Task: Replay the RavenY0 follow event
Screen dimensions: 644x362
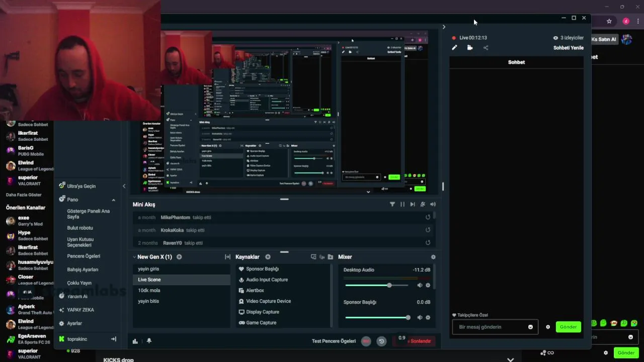Action: point(428,242)
